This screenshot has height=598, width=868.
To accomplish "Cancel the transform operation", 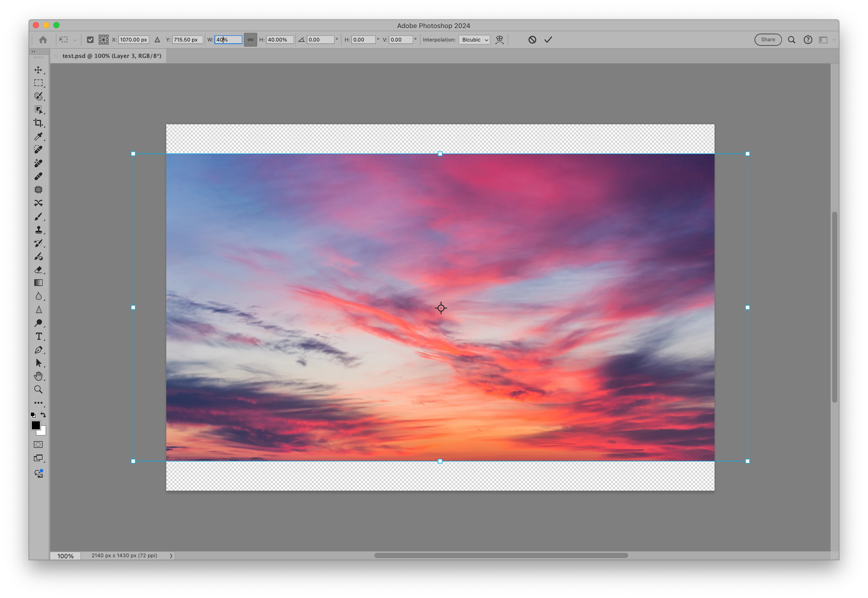I will pos(532,40).
